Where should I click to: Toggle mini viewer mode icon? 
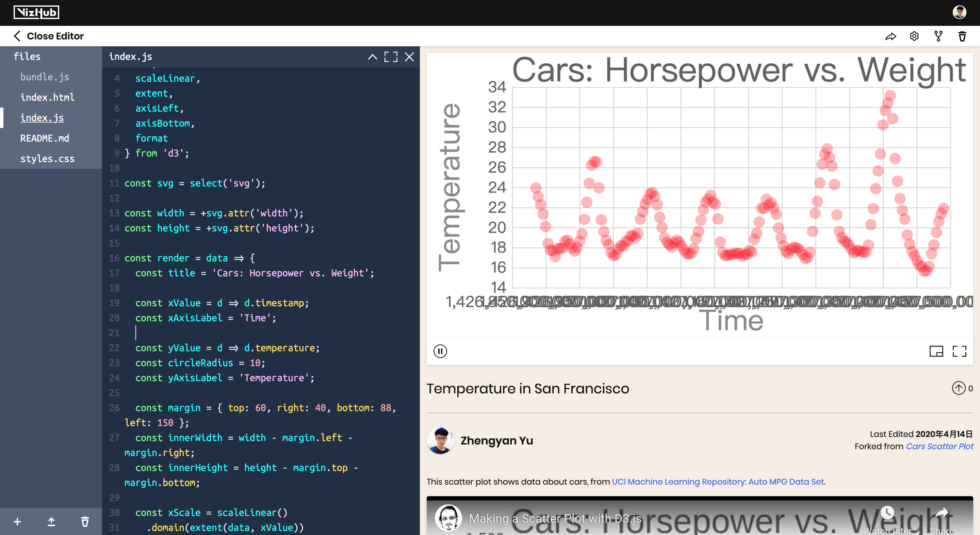click(936, 351)
